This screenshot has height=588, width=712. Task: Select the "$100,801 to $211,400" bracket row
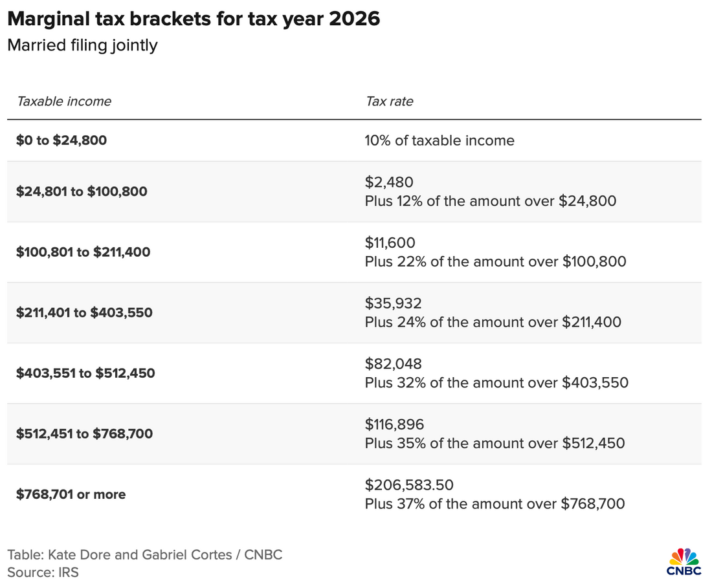[83, 252]
